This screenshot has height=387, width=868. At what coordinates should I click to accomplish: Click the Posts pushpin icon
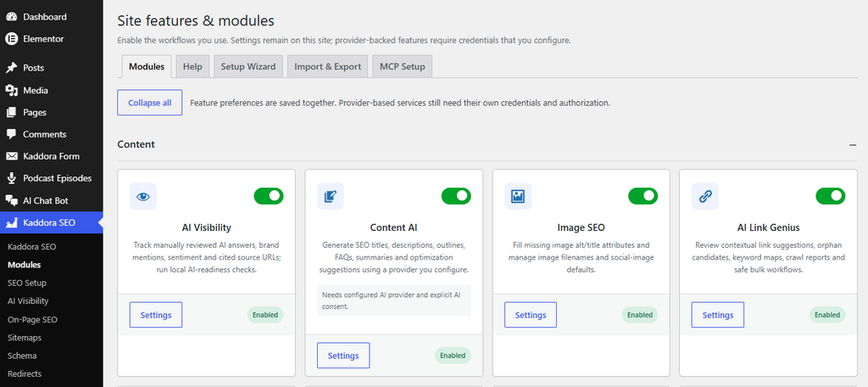tap(11, 68)
